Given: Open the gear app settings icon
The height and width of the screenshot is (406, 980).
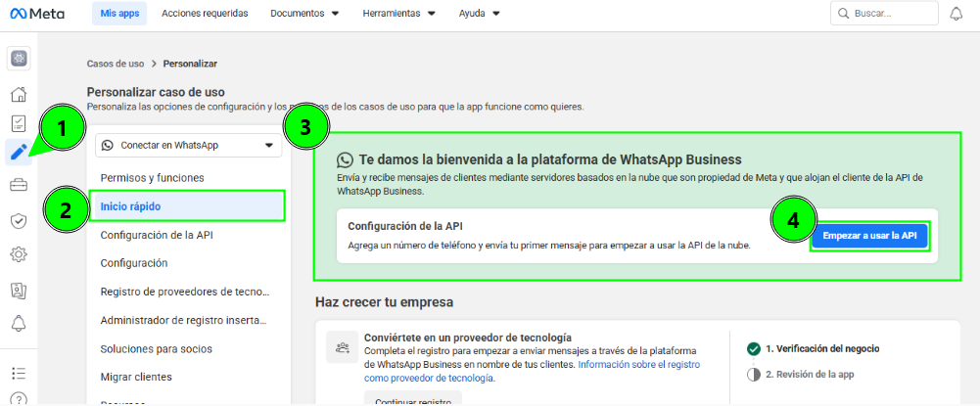Looking at the screenshot, I should tap(19, 254).
